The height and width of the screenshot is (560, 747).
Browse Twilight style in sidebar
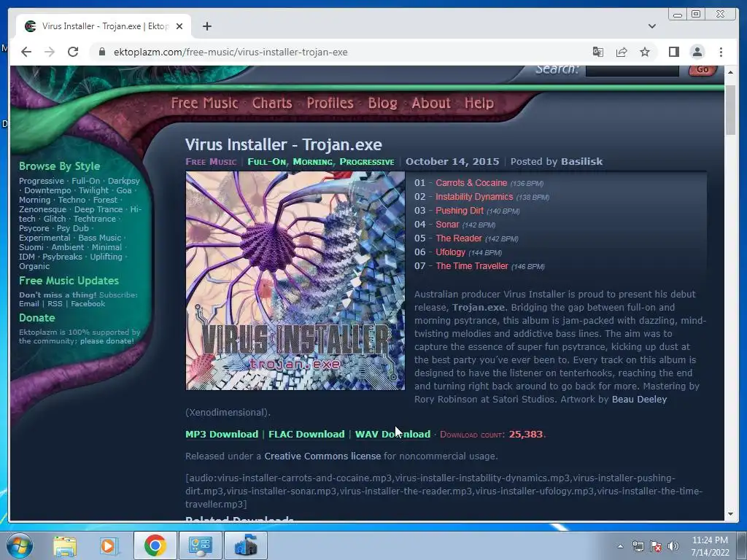point(94,190)
